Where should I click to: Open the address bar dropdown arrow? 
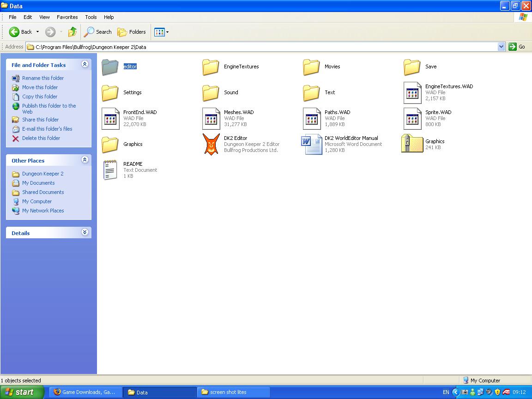501,47
